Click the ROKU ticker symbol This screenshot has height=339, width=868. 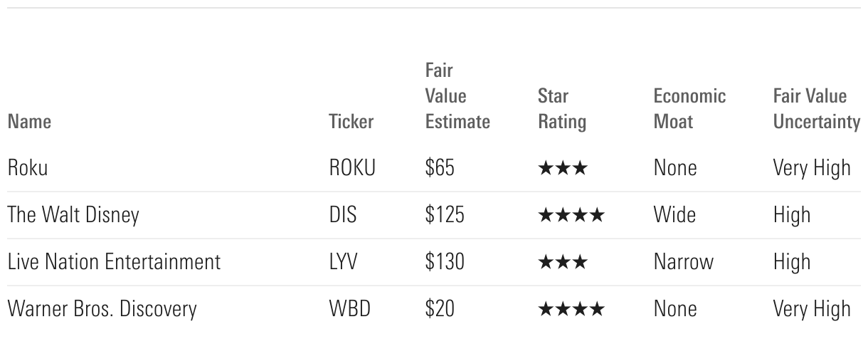(351, 168)
